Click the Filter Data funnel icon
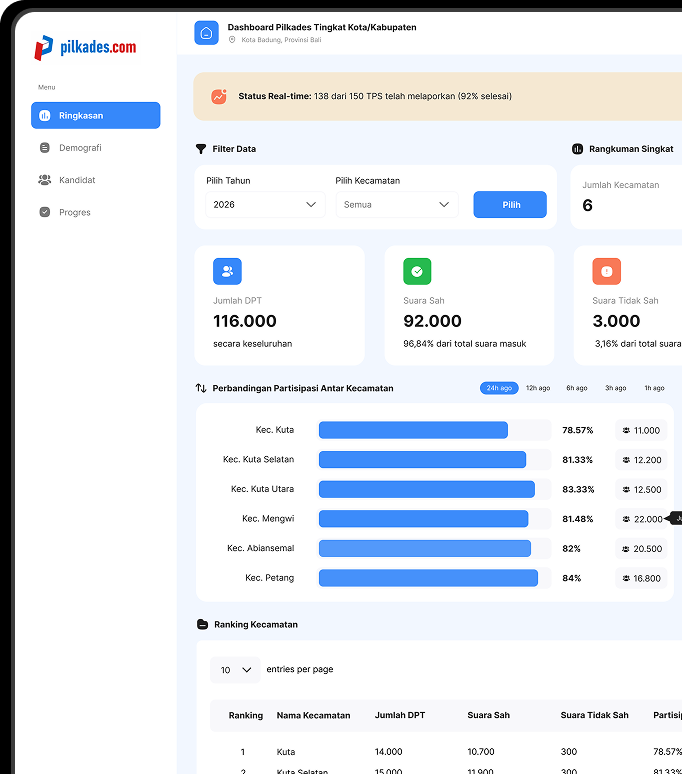This screenshot has height=774, width=682. 201,149
